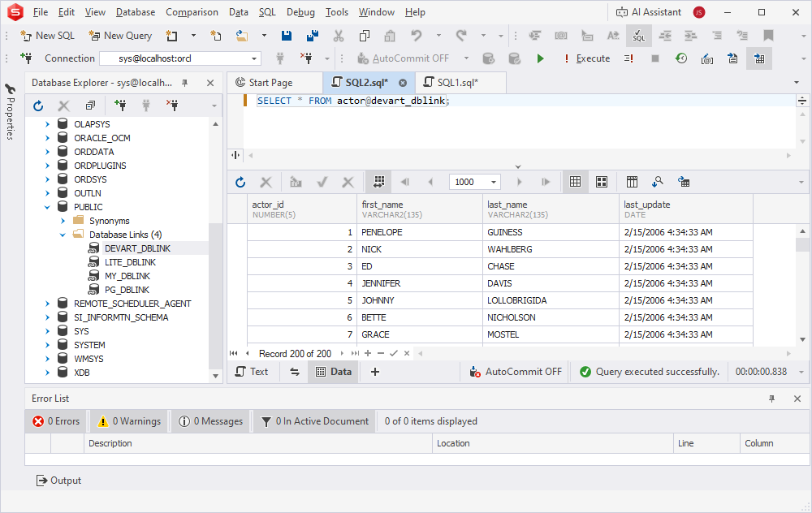Open query execution history
Viewport: 812px width, 513px height.
point(682,58)
